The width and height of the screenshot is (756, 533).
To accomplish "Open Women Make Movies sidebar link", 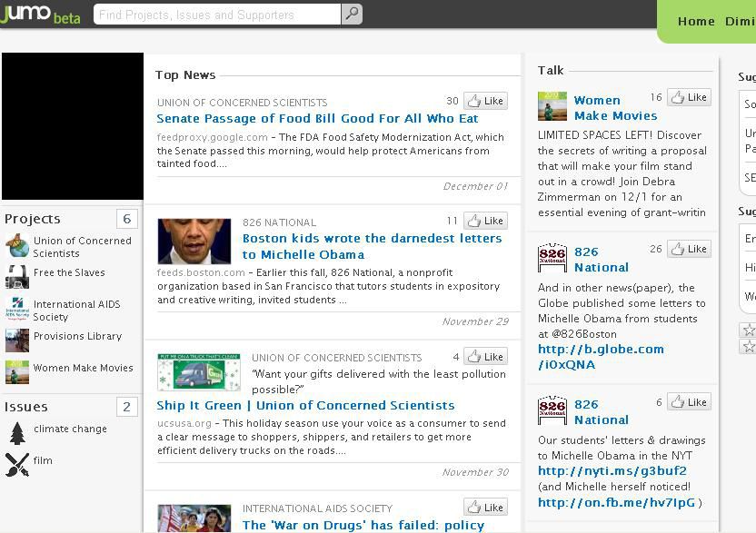I will pos(83,368).
